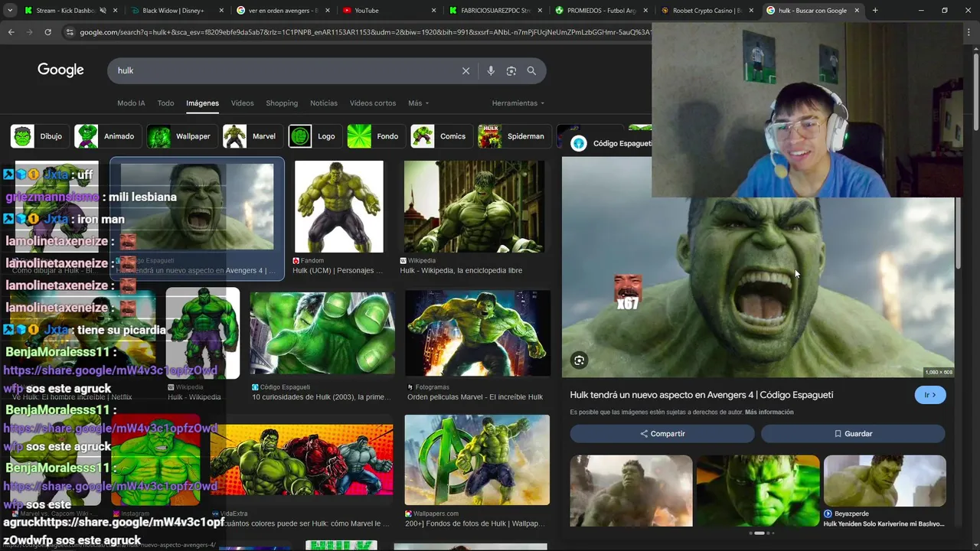Expand the Más dropdown

[418, 103]
